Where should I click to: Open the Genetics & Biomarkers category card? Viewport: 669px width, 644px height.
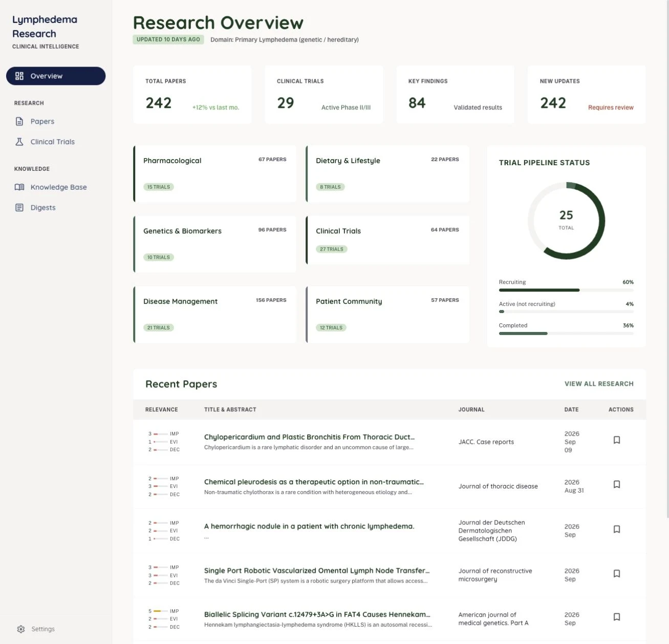tap(215, 244)
